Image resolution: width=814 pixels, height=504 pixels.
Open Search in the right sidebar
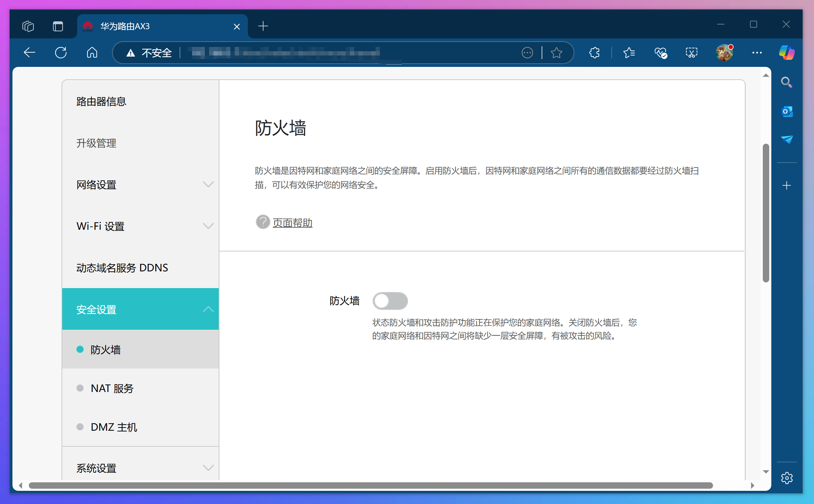[787, 82]
